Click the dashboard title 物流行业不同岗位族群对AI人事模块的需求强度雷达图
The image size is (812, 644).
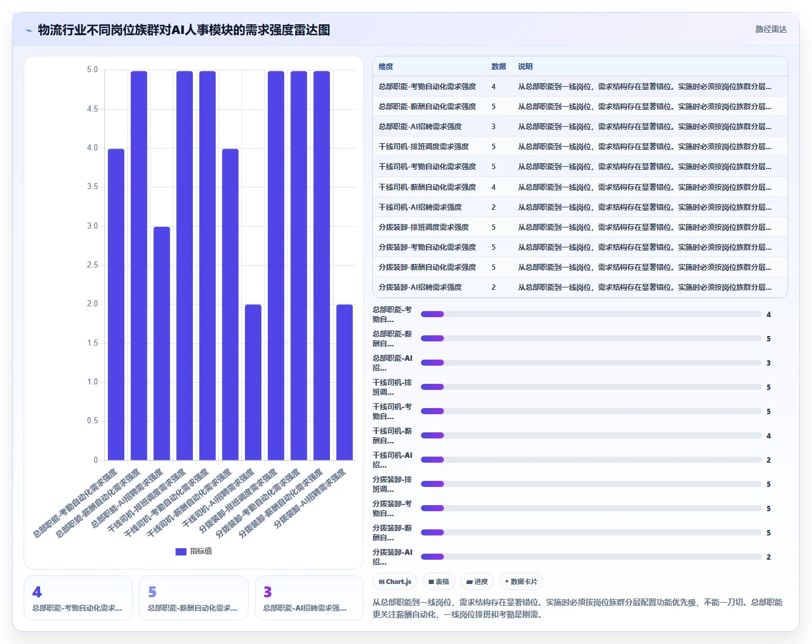tap(184, 30)
